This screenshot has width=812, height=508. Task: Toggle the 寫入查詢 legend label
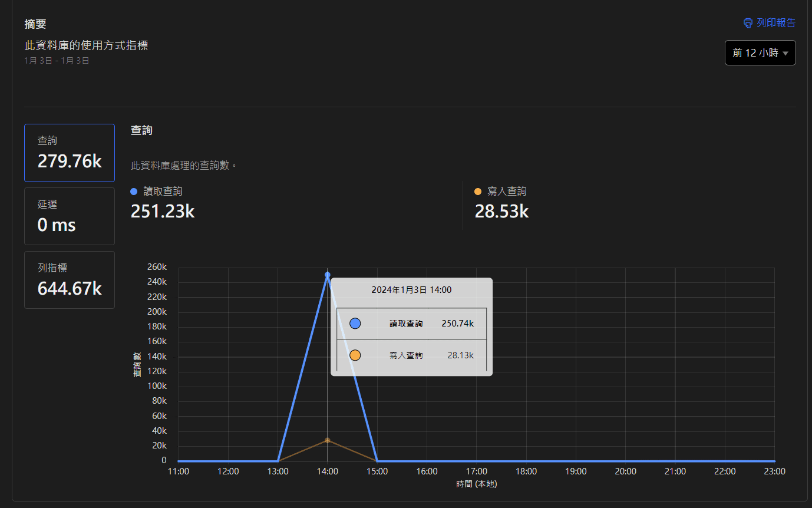[507, 192]
